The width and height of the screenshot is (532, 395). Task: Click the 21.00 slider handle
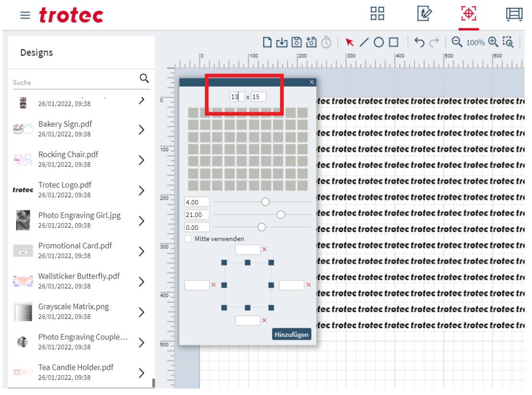coord(281,215)
